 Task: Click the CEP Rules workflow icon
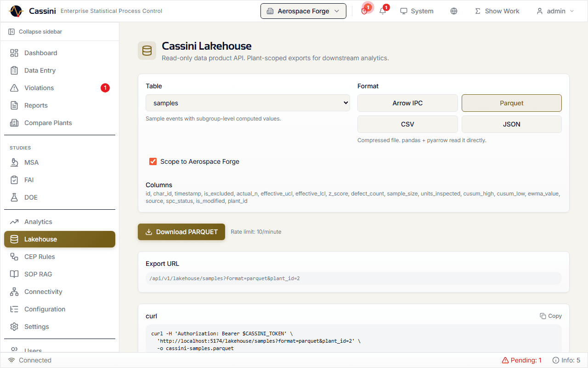point(14,257)
